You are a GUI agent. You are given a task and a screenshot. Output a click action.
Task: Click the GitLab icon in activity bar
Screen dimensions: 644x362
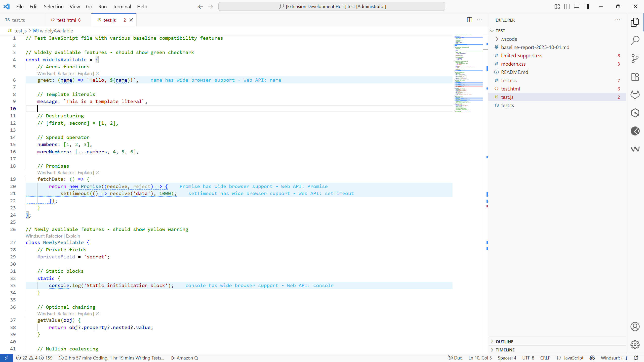coord(635,95)
